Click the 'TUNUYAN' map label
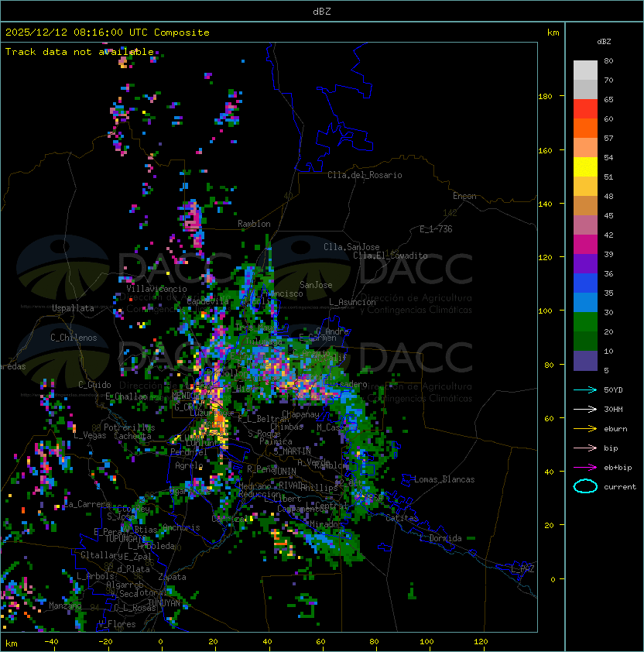 tap(164, 602)
